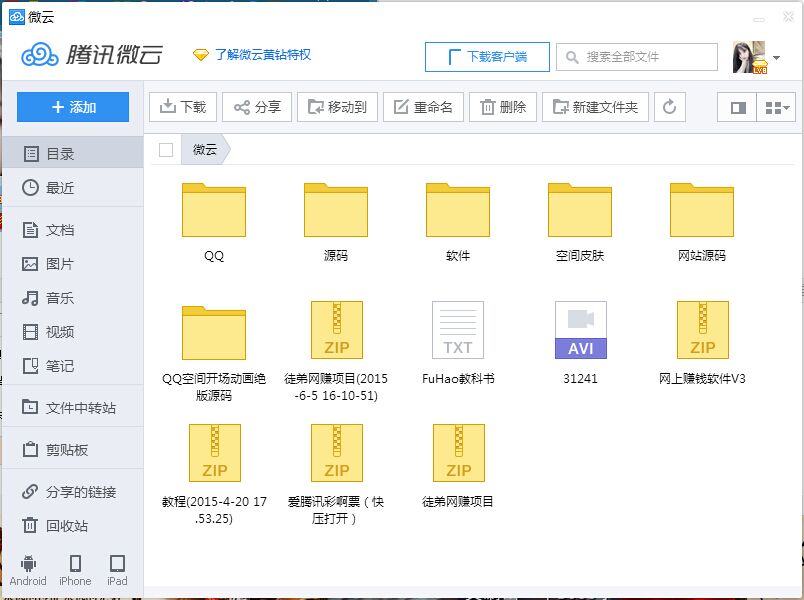Viewport: 804px width, 600px height.
Task: Click the 下载客户端 download client button
Action: click(487, 56)
